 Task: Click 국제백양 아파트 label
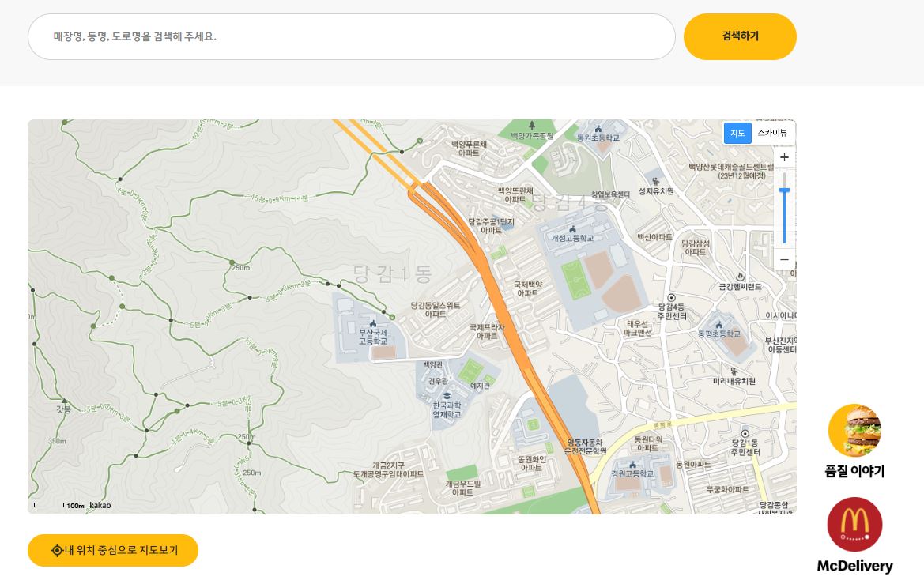[527, 288]
